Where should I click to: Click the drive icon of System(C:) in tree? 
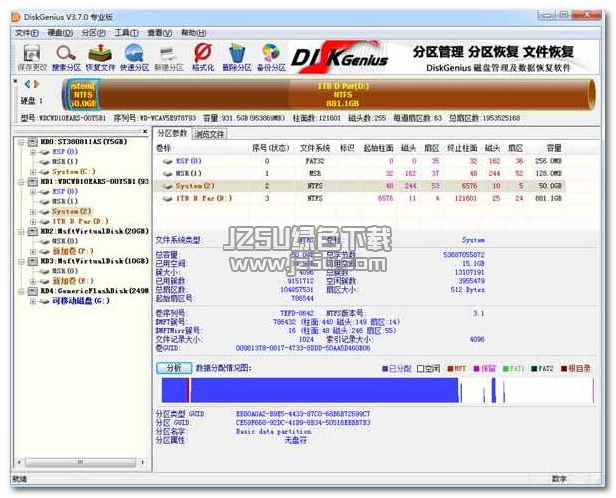point(44,172)
